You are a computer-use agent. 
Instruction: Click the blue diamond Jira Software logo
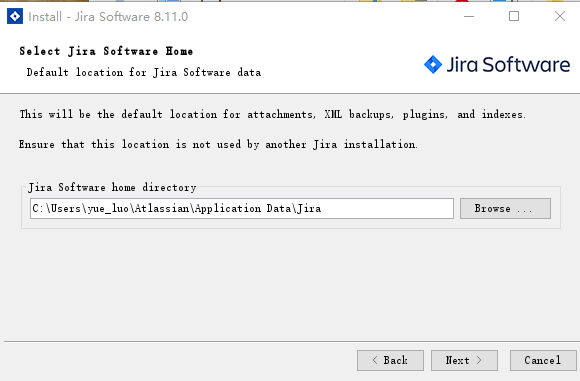[433, 65]
